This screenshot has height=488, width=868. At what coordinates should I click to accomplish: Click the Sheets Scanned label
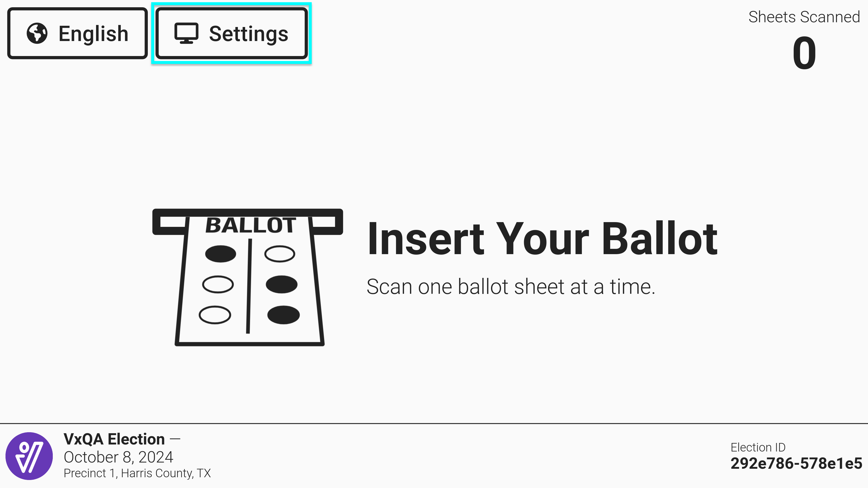point(804,17)
